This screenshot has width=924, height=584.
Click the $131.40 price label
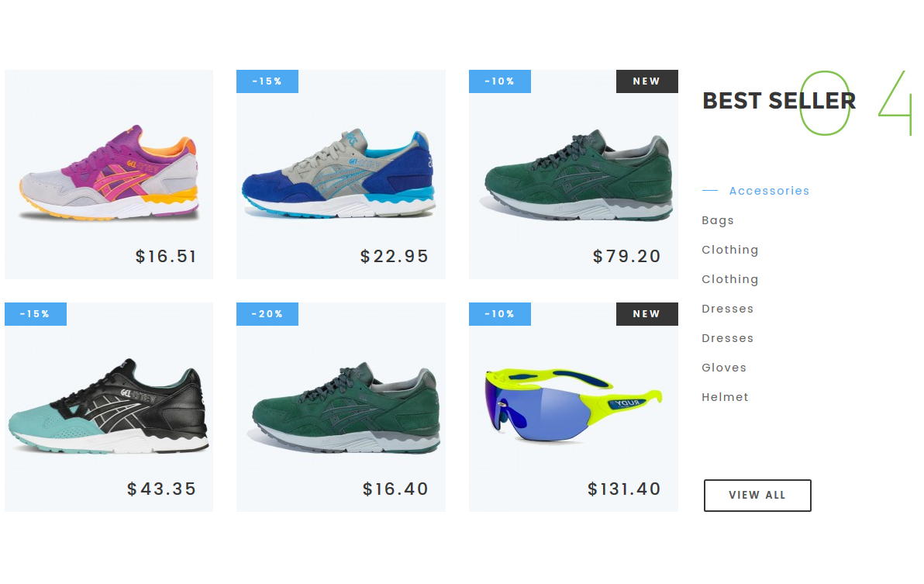point(624,489)
